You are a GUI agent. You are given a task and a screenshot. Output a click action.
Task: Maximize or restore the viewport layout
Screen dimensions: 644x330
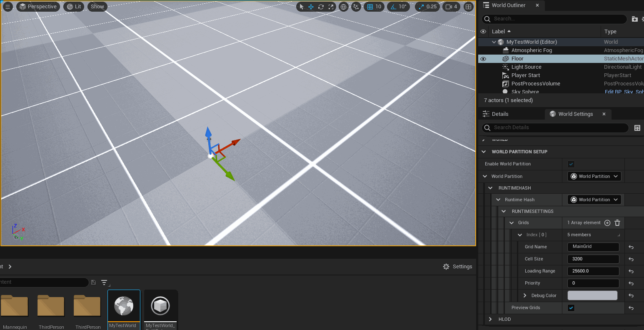click(x=469, y=7)
